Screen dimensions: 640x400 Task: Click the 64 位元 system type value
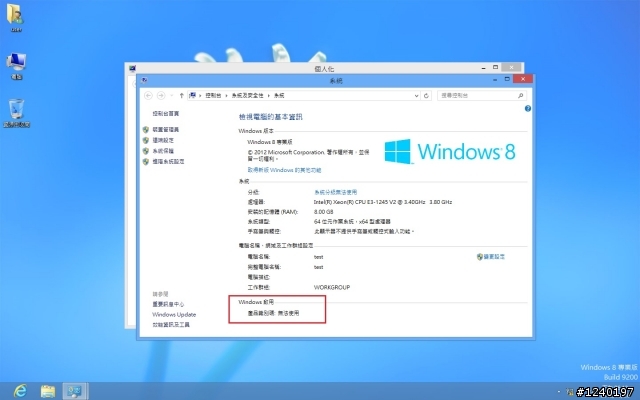pos(352,222)
